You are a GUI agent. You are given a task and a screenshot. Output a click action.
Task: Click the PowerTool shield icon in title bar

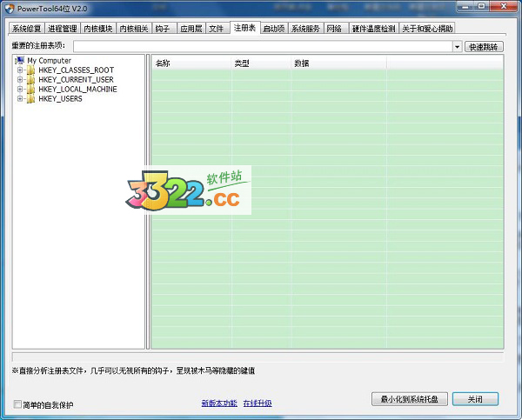coord(10,9)
